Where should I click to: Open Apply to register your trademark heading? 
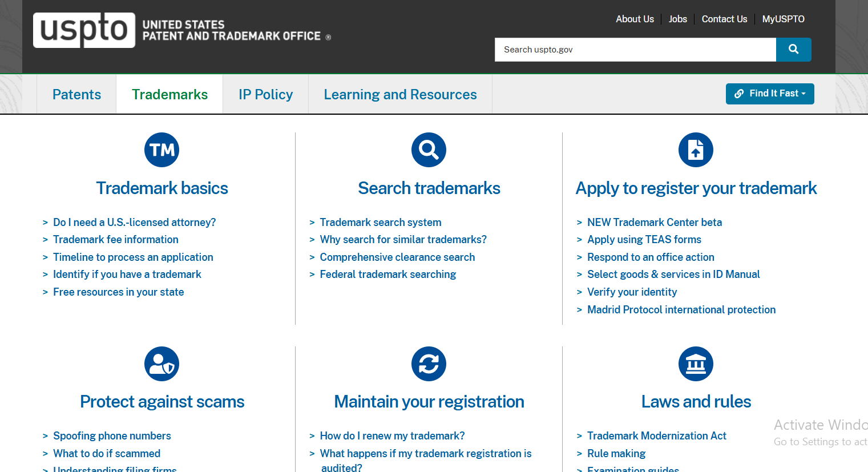696,188
